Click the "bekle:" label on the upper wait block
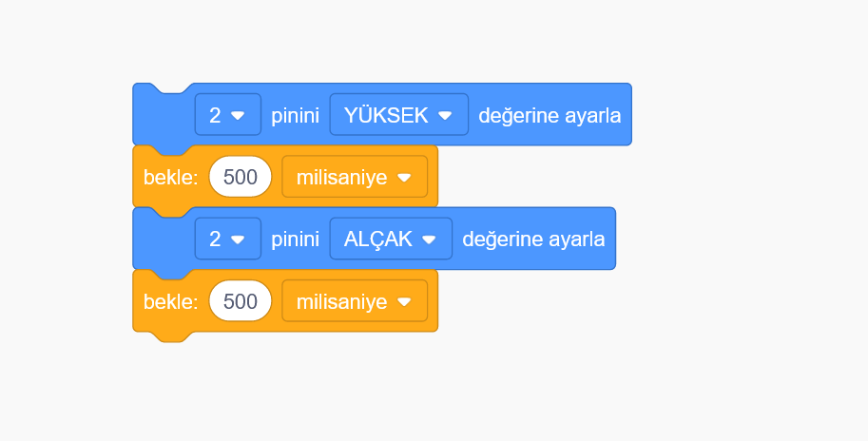The height and width of the screenshot is (441, 868). [170, 178]
